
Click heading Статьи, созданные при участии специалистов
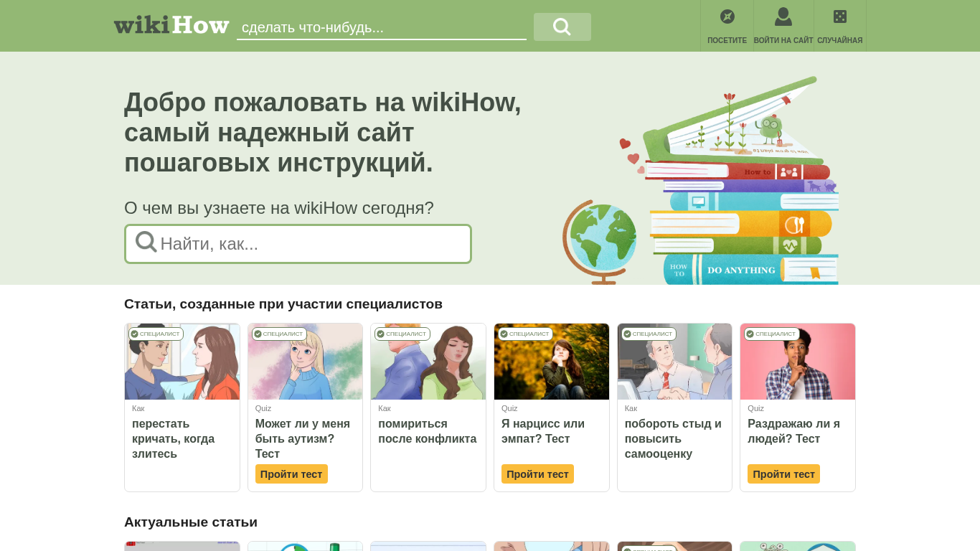[283, 304]
